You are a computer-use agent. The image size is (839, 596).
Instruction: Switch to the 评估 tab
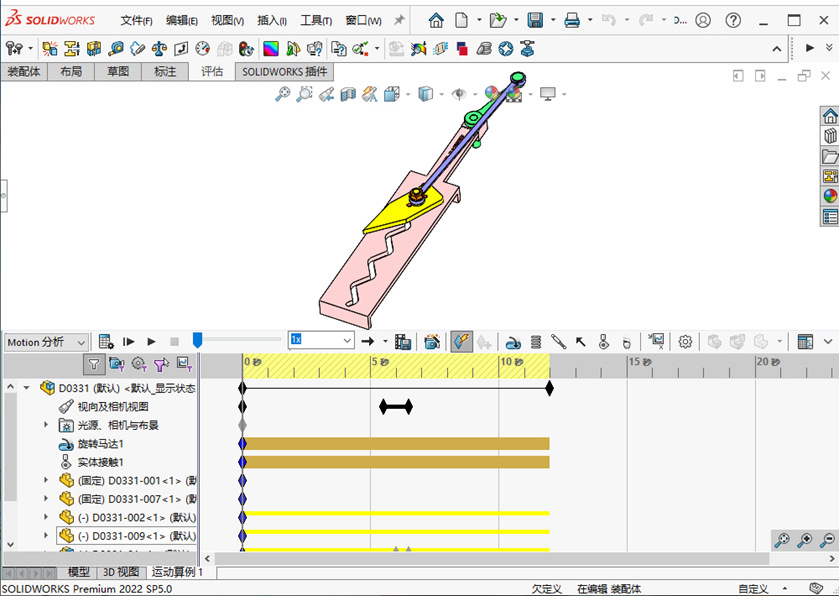[x=212, y=71]
